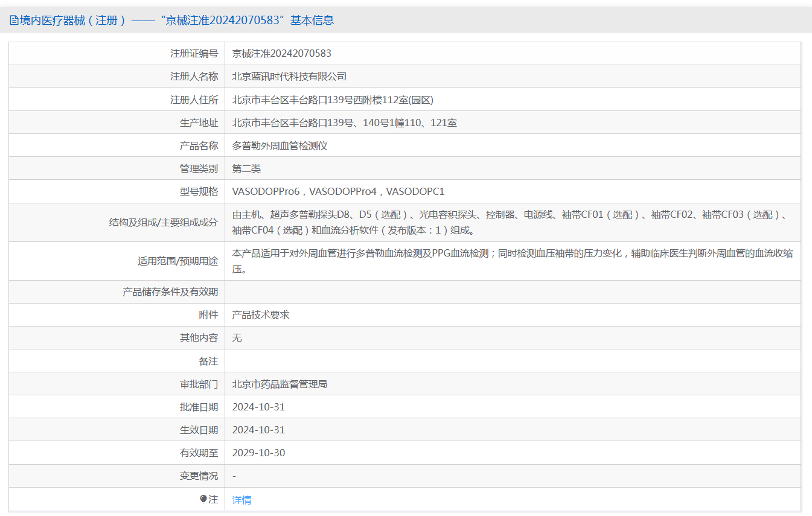Click the 生效日期 value 2024-10-31

pyautogui.click(x=258, y=430)
